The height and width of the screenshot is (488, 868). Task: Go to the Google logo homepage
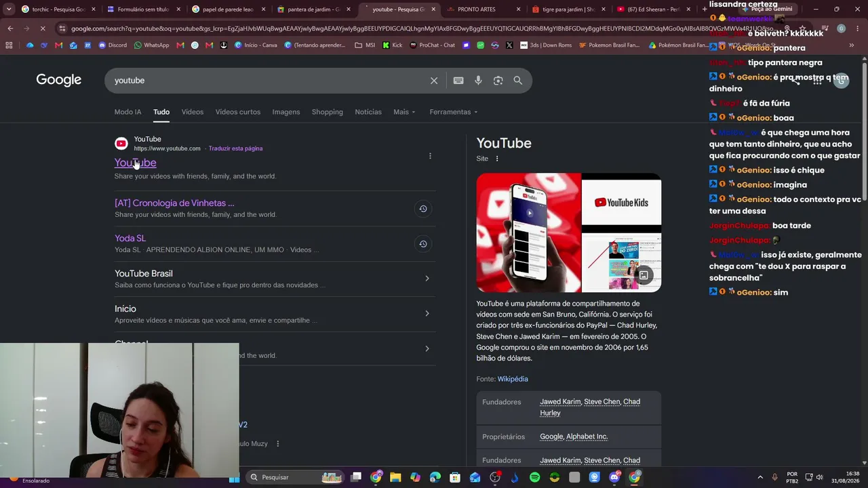59,80
